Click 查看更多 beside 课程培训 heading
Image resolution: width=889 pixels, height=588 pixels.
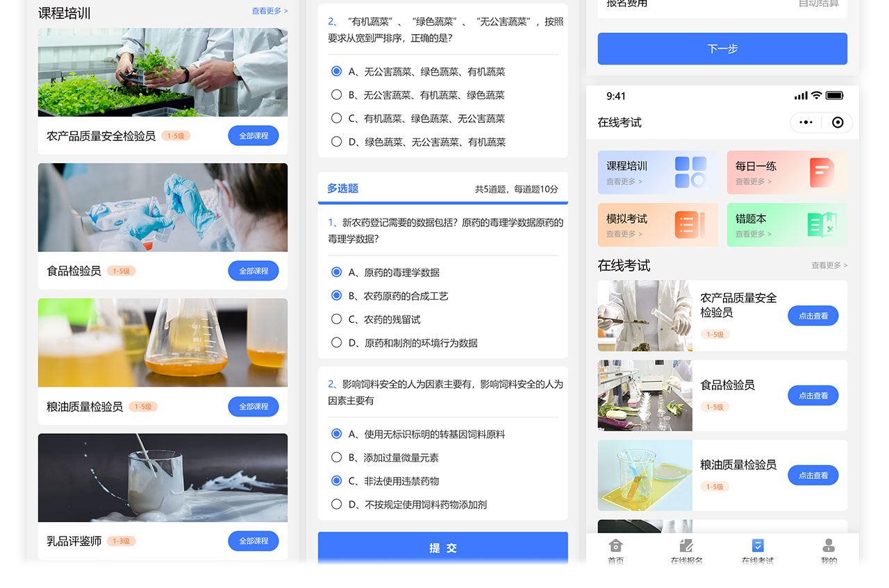(269, 11)
